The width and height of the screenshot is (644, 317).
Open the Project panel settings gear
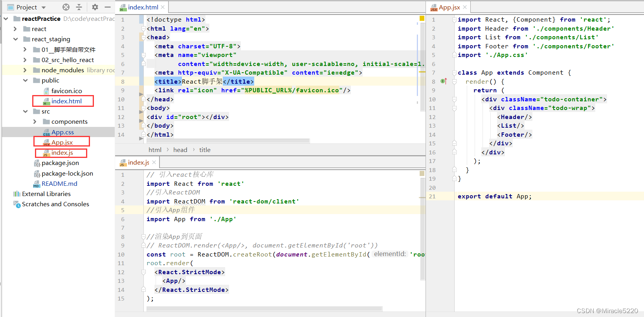[95, 7]
